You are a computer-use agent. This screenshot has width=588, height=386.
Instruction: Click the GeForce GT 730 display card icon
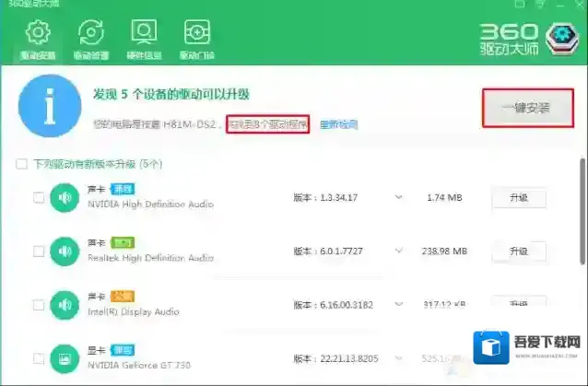(x=65, y=358)
